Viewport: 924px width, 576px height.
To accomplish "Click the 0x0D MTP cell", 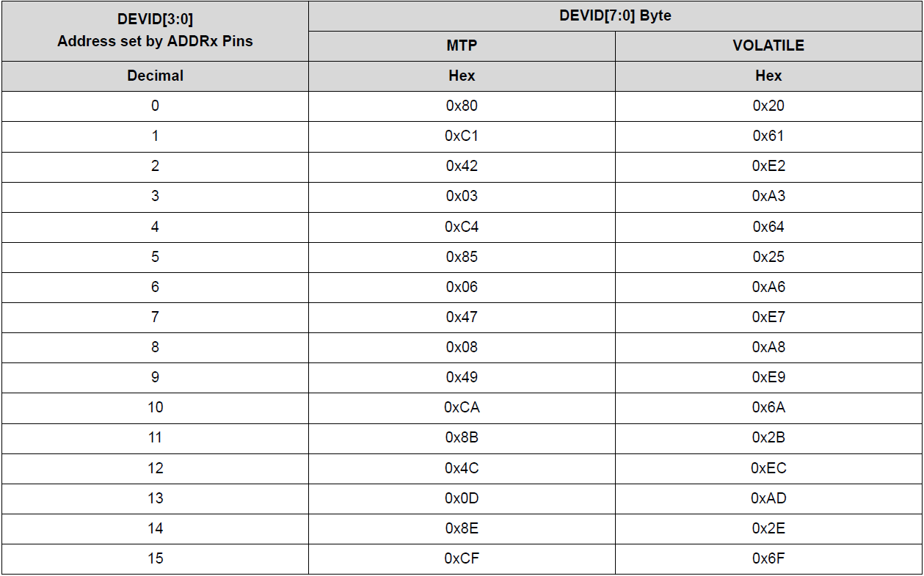I will pos(462,498).
